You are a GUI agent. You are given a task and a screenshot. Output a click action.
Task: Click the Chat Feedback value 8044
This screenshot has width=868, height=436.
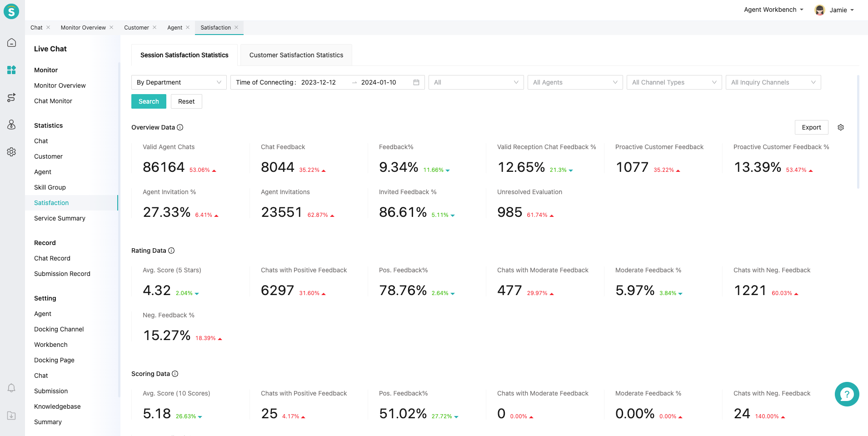click(278, 167)
